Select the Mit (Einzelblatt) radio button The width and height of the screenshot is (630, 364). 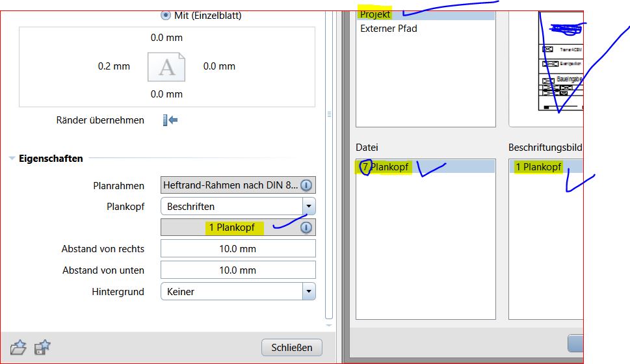tap(166, 15)
